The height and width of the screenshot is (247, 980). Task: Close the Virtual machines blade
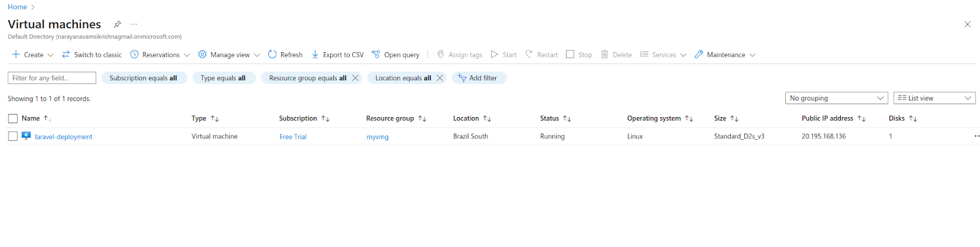(x=968, y=25)
